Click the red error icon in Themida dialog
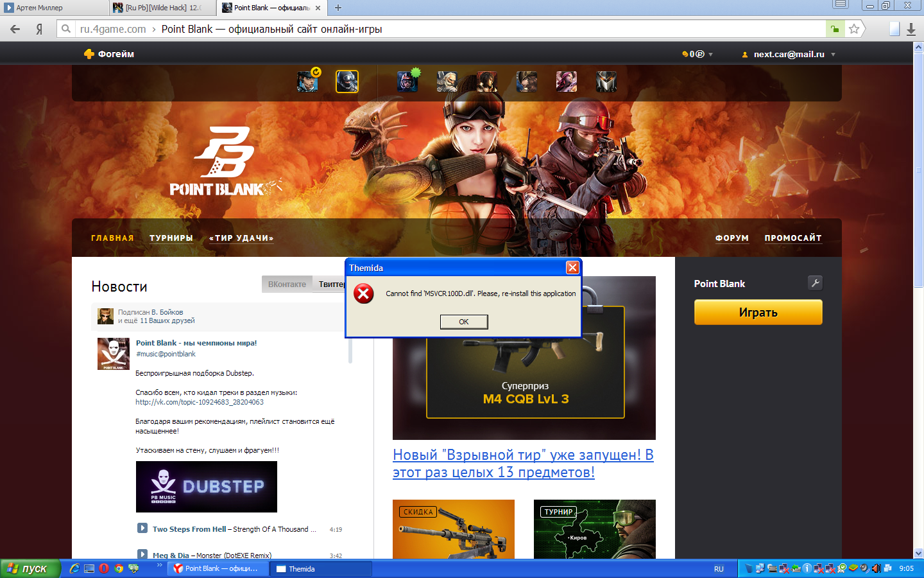The height and width of the screenshot is (578, 924). [364, 294]
